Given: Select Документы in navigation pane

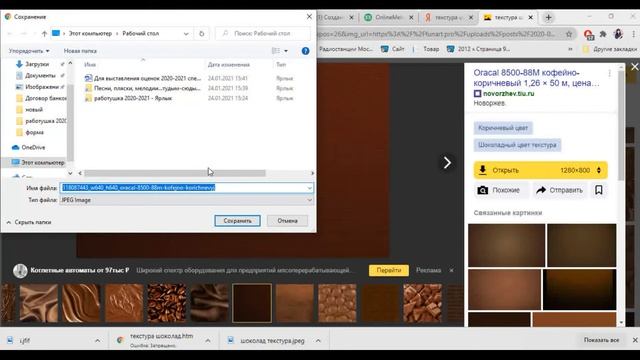Looking at the screenshot, I should tap(40, 76).
